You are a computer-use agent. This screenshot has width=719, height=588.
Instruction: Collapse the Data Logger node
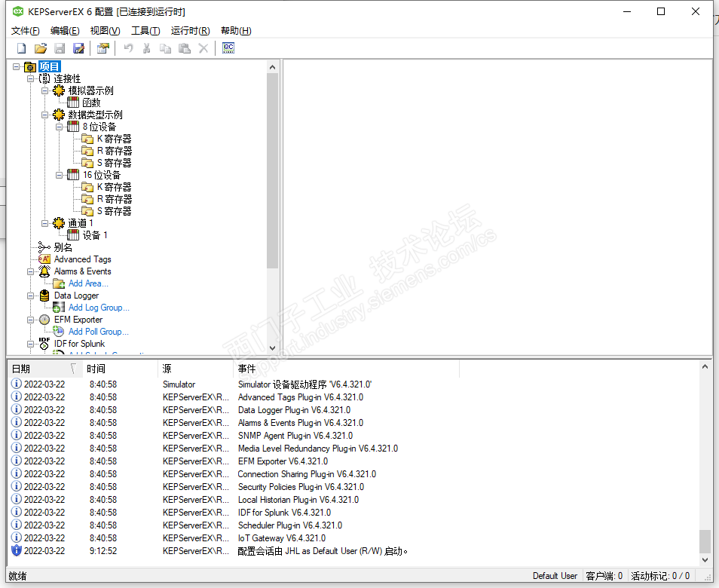[x=30, y=296]
